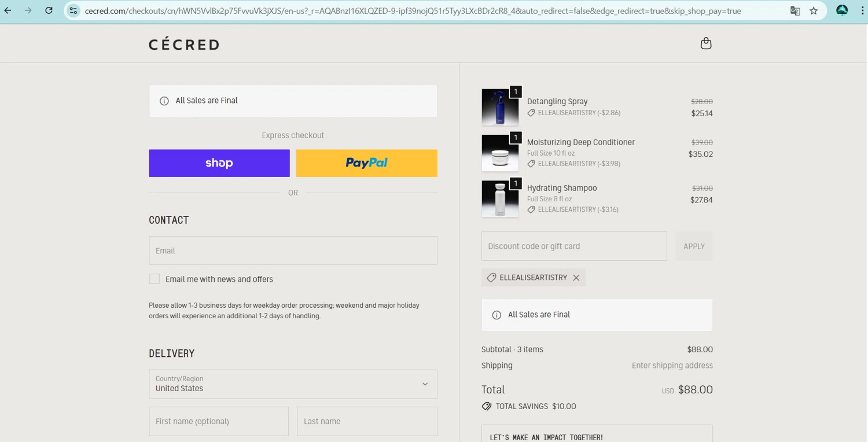Focus the Last name field

(367, 421)
